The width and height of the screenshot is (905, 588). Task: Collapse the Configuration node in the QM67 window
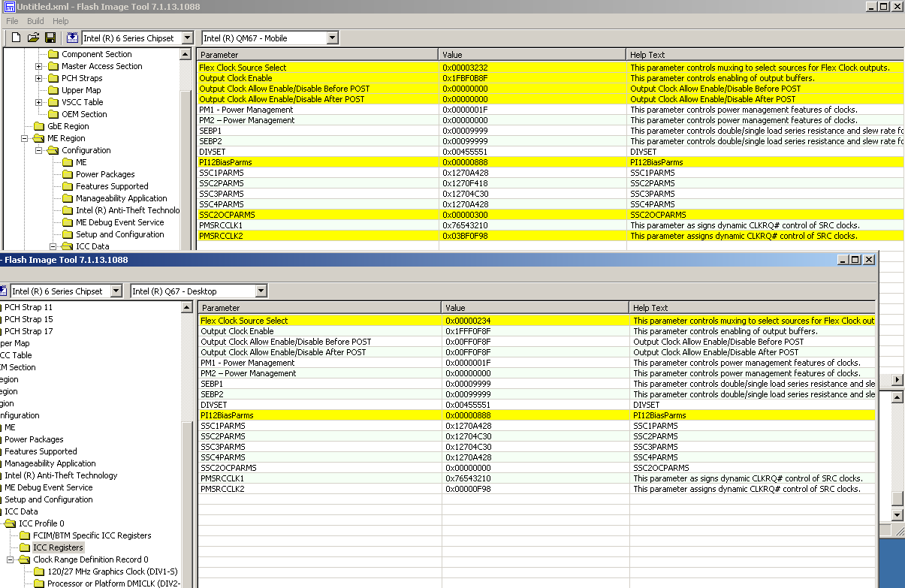(x=39, y=150)
